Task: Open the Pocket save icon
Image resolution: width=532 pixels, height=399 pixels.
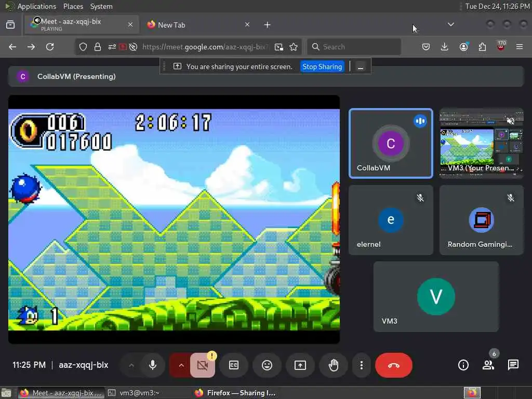Action: click(426, 47)
